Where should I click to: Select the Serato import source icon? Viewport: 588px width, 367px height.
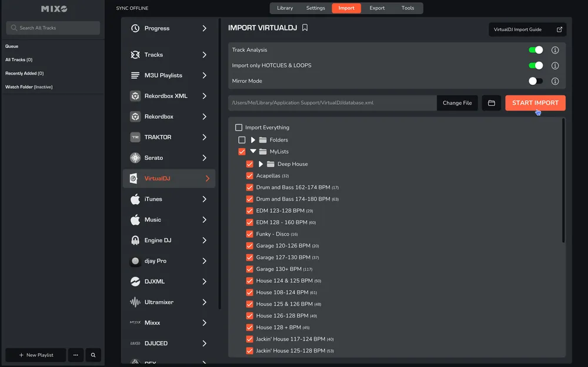[x=136, y=158]
